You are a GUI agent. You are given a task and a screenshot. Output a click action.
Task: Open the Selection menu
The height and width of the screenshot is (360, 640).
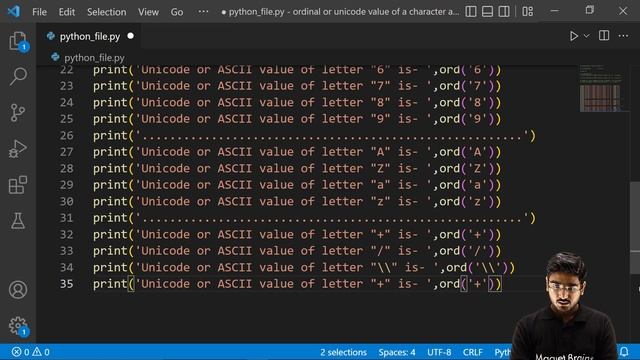point(107,12)
